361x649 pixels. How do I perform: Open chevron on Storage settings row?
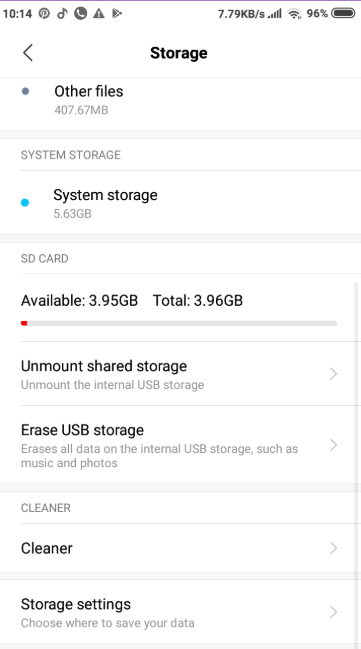333,612
